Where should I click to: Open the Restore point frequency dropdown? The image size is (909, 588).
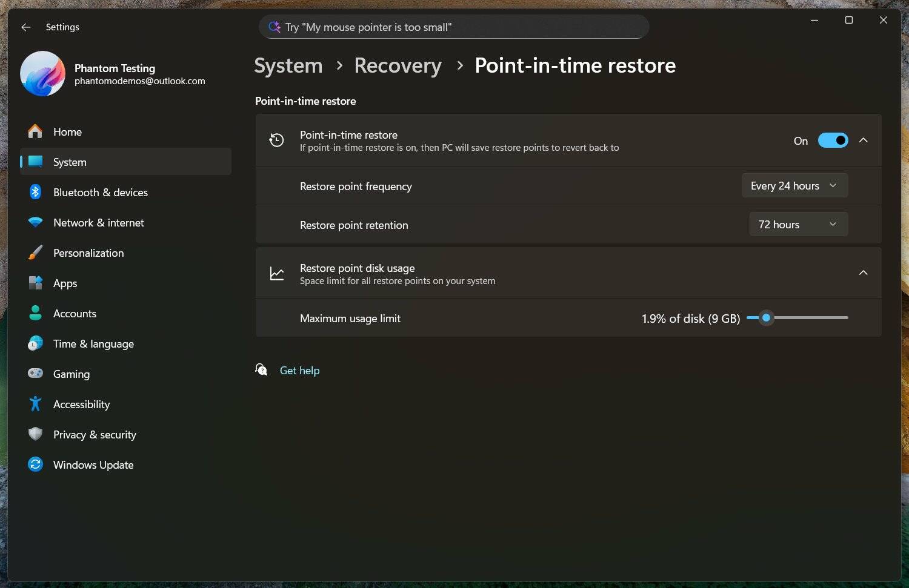point(794,186)
